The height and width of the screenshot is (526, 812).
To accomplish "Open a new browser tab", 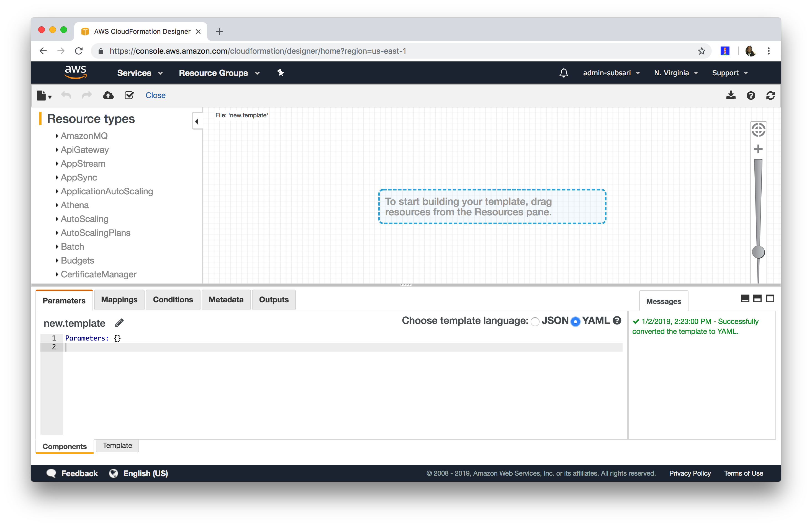I will 219,32.
